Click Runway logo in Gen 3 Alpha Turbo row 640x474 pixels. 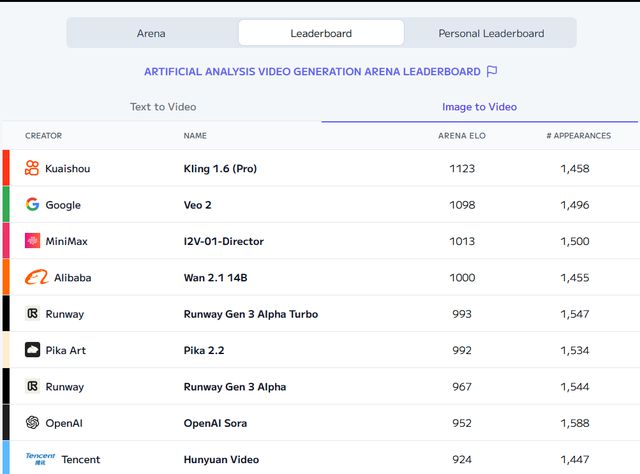(32, 314)
